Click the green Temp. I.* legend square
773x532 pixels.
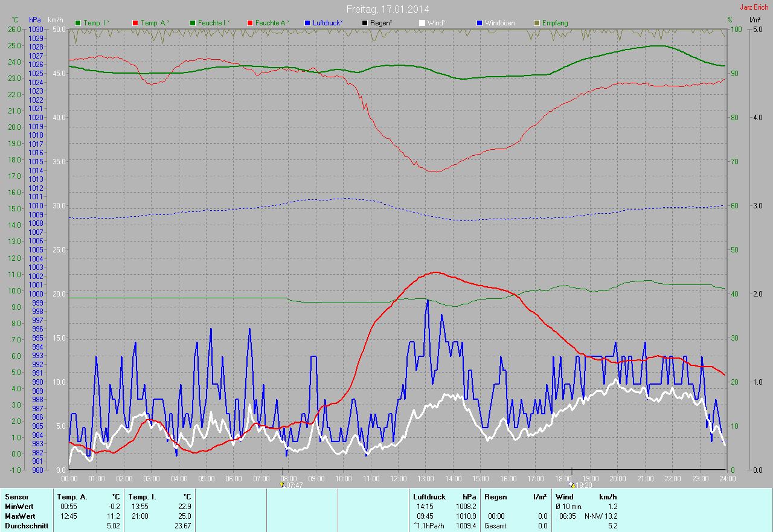coord(78,23)
